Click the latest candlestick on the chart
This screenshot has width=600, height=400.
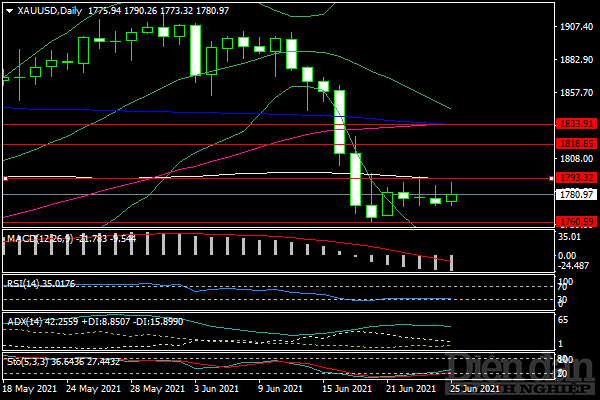click(452, 197)
